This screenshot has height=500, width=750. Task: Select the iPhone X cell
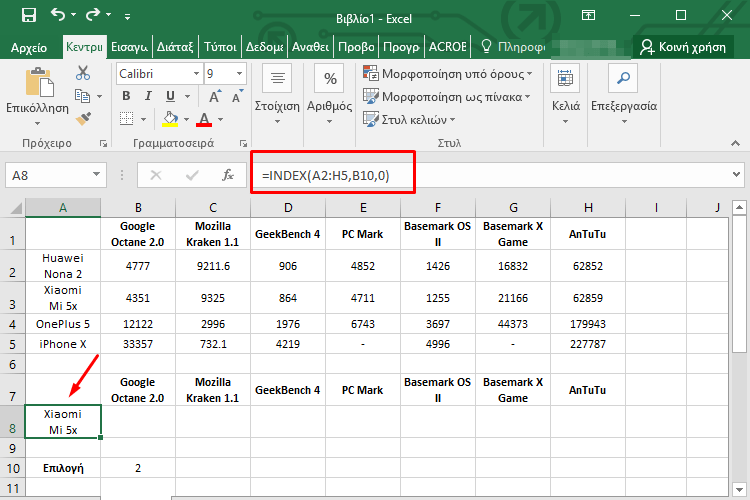pos(63,344)
